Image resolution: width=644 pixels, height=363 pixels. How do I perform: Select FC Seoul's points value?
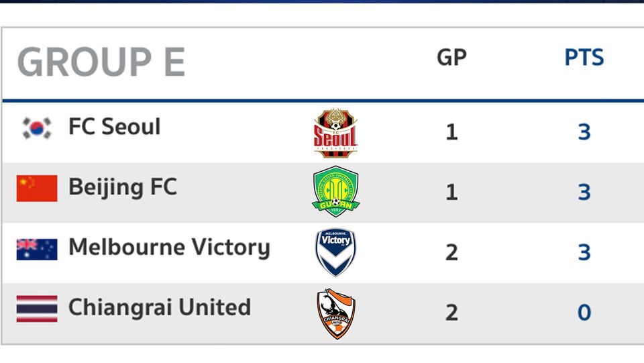[x=584, y=132]
